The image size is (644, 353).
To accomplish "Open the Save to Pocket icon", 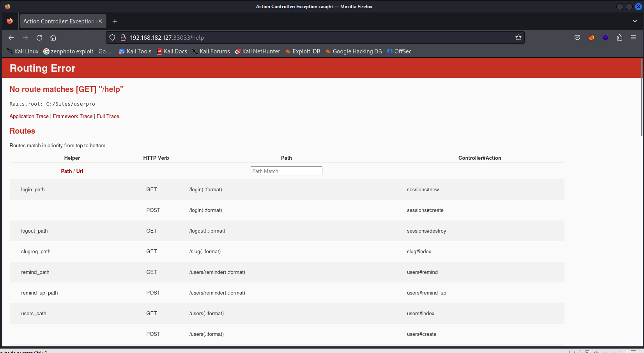I will (x=577, y=38).
